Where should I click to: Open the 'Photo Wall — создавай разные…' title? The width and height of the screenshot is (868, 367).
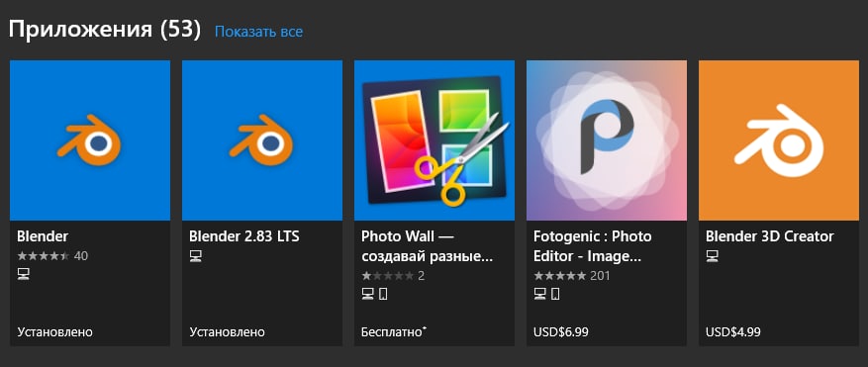tap(427, 246)
